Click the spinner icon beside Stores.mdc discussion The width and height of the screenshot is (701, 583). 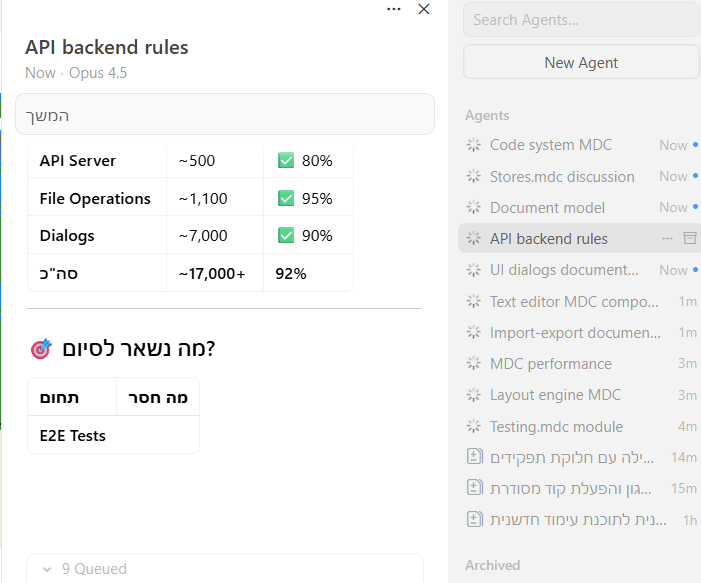[x=474, y=176]
